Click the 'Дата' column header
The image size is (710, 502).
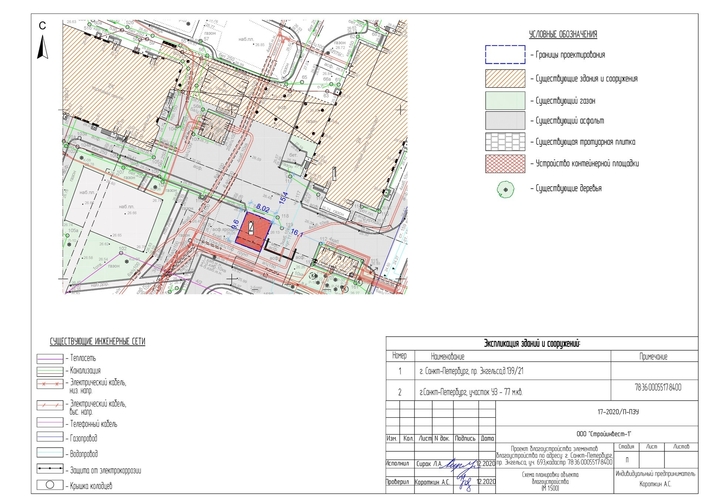click(487, 438)
